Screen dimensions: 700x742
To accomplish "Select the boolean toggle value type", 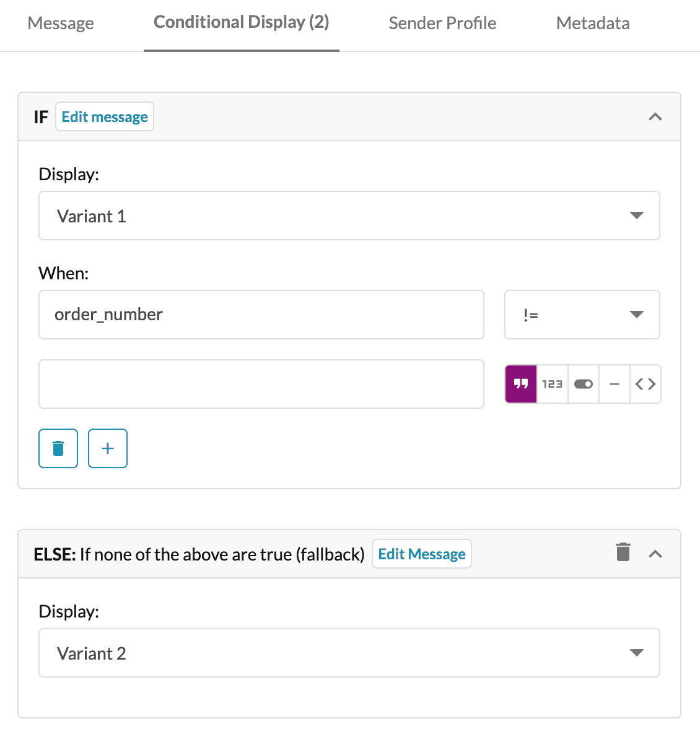I will (x=584, y=384).
